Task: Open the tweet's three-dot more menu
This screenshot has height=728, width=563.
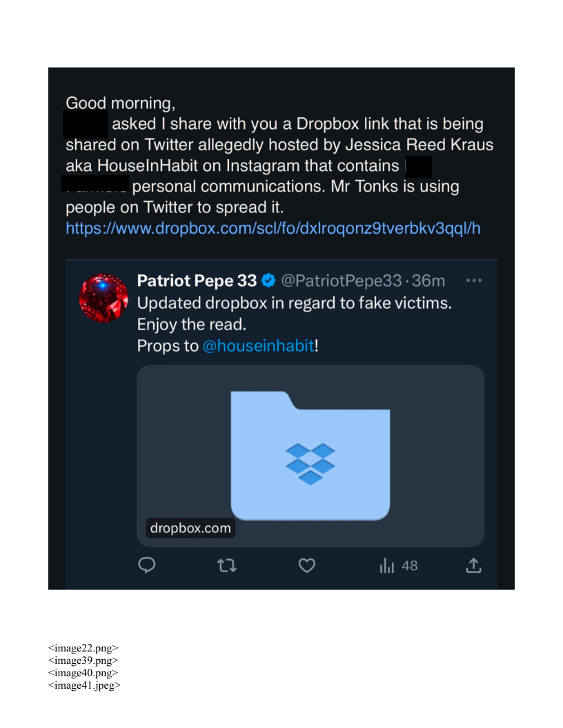Action: pos(473,281)
